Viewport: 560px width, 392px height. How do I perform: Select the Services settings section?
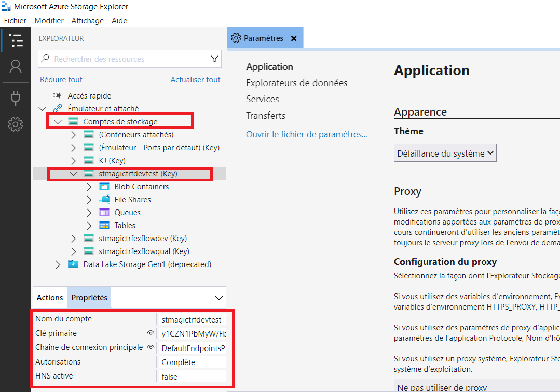pyautogui.click(x=263, y=99)
